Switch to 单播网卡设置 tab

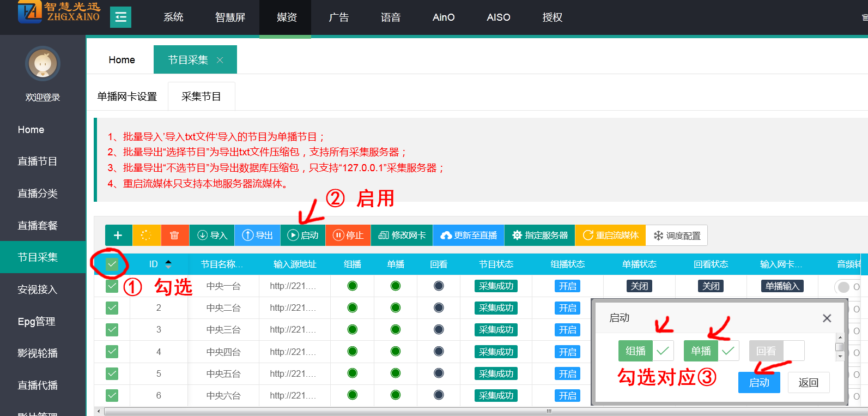pyautogui.click(x=127, y=97)
